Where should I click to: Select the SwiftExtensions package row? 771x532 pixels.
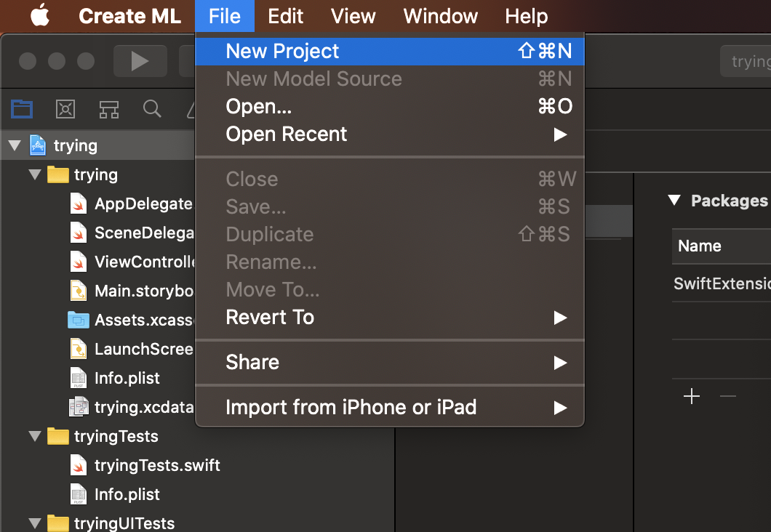pos(722,283)
